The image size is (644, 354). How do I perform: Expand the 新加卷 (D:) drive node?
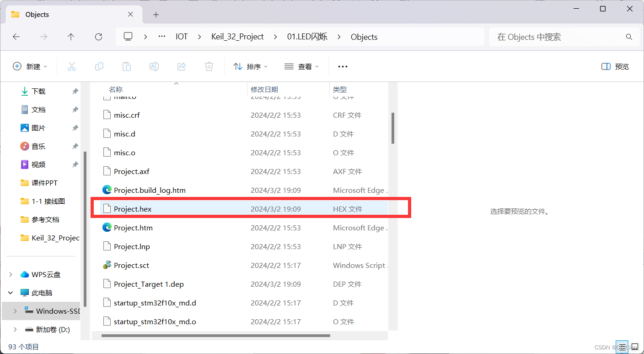[15, 330]
